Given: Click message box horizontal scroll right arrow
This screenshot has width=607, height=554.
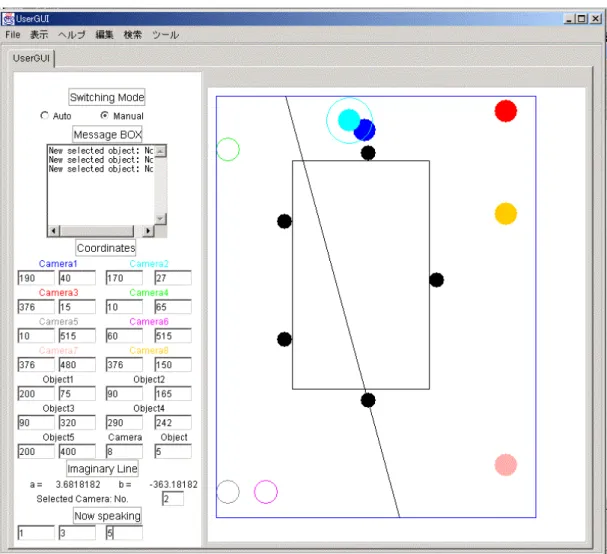Looking at the screenshot, I should coord(148,231).
